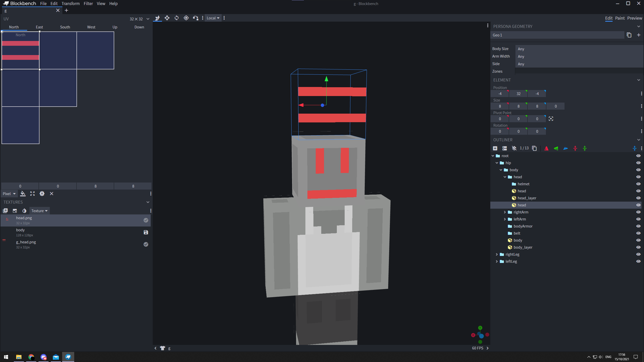This screenshot has width=644, height=362.
Task: Open the UV fill bucket tool
Action: 23,194
